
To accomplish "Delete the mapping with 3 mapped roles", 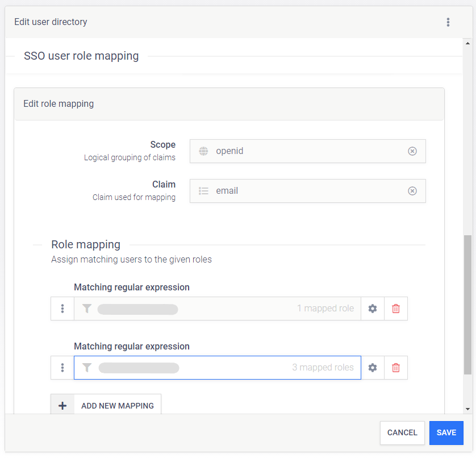I will (396, 368).
